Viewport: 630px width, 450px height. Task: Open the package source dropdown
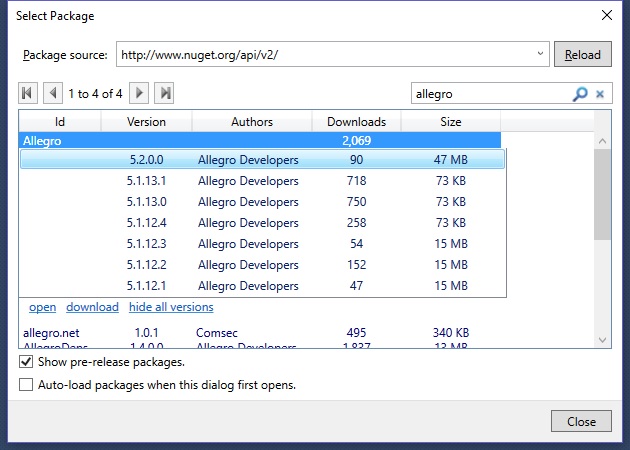(x=541, y=54)
